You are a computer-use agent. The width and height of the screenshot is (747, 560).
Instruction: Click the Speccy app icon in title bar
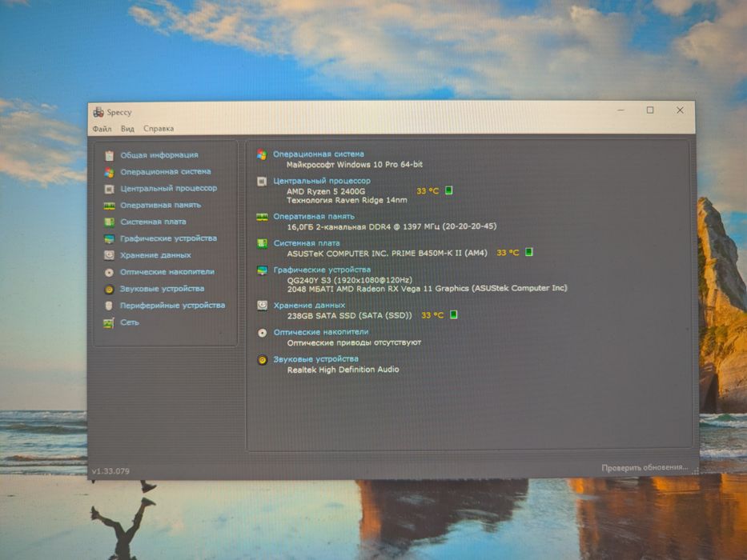click(x=98, y=112)
